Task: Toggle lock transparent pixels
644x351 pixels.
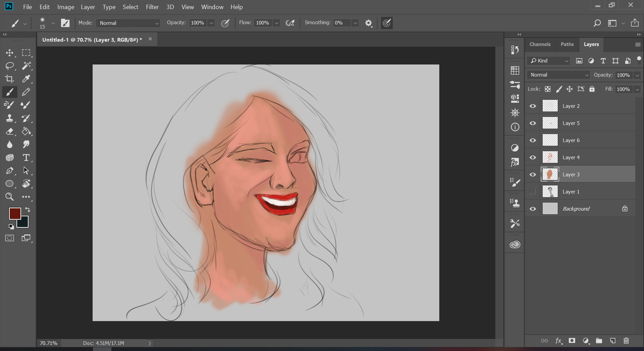Action: [548, 89]
